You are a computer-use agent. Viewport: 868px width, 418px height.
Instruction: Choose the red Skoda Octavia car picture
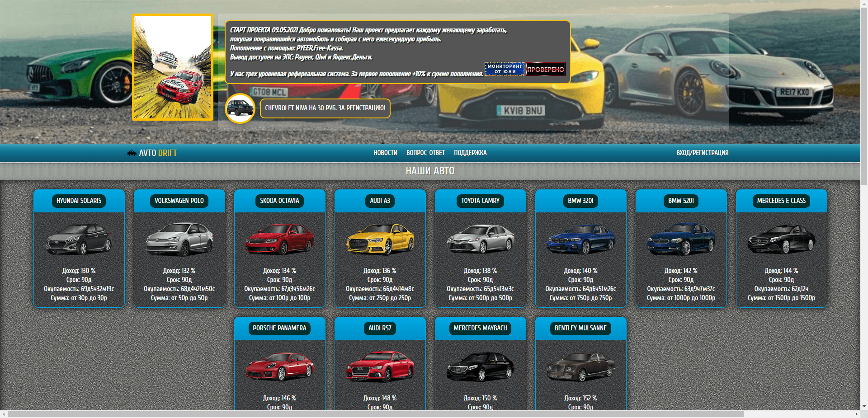click(x=279, y=239)
